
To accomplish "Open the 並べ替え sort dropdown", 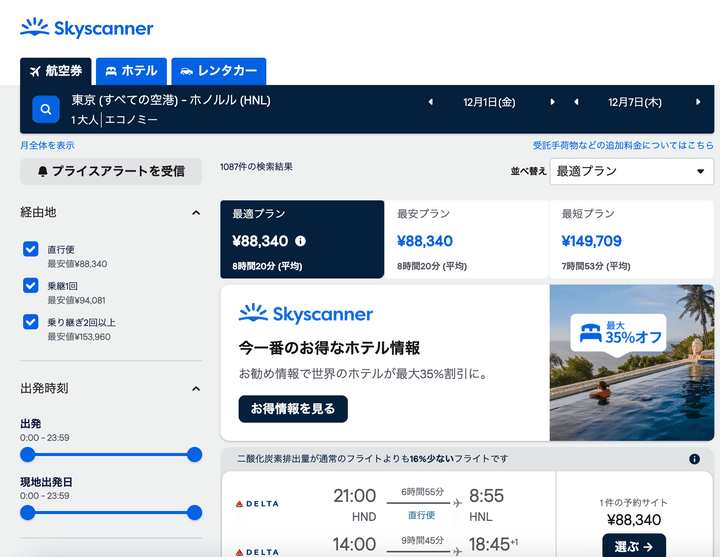I will (631, 171).
